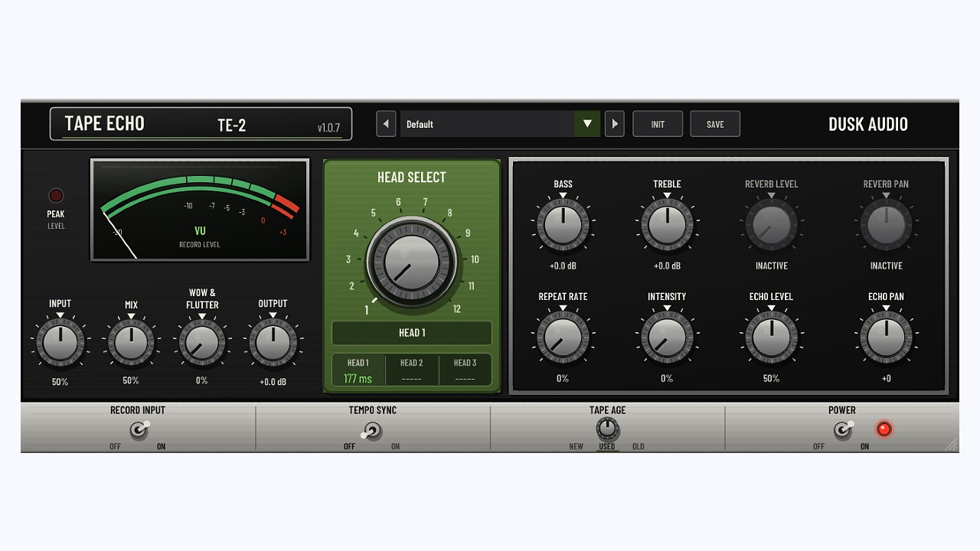Toggle the RECORD INPUT switch
Screen dimensions: 980x551
coord(139,430)
